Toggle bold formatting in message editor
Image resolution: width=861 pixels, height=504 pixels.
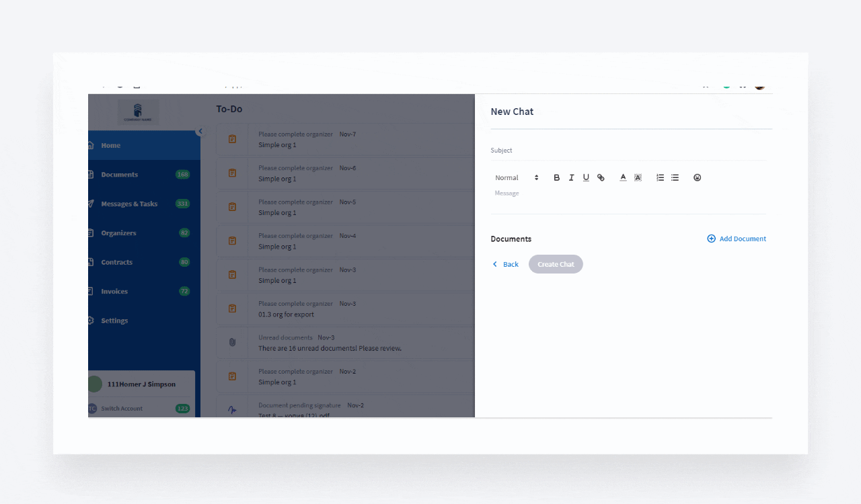click(556, 177)
